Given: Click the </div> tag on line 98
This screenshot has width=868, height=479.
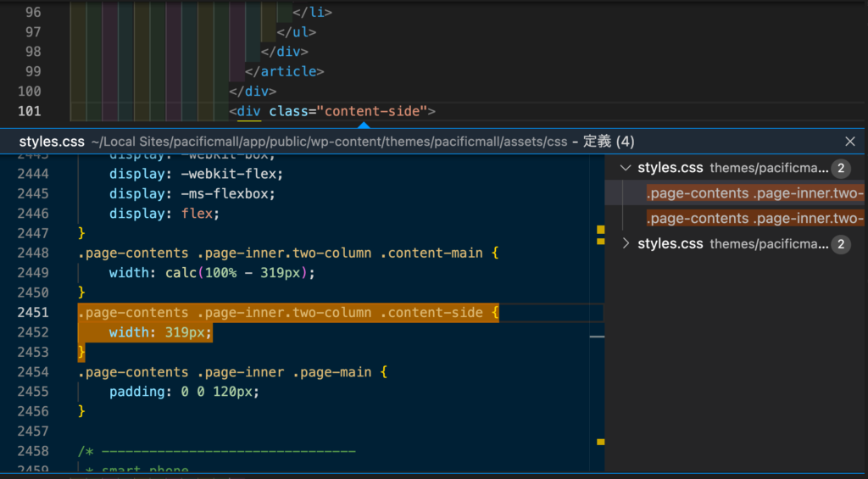Looking at the screenshot, I should tap(285, 52).
